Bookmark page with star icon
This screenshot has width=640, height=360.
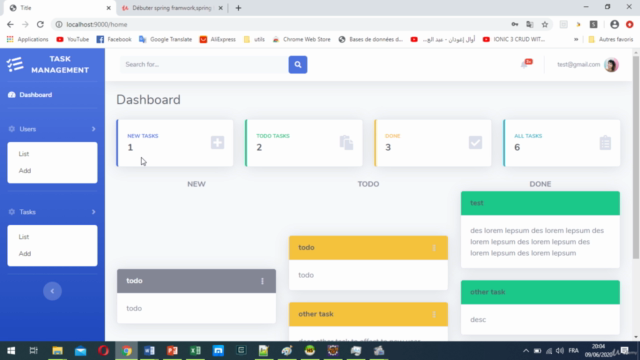point(544,24)
